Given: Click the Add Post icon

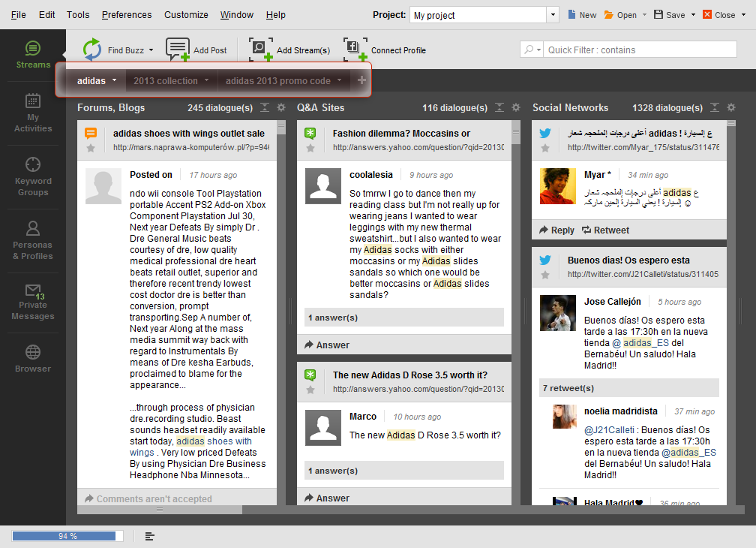Looking at the screenshot, I should pos(178,50).
